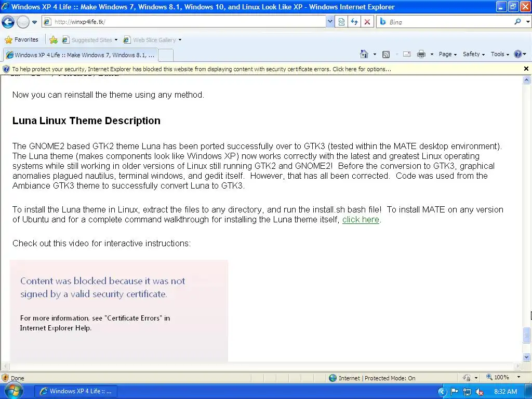
Task: Click the 100% zoom level button
Action: click(497, 377)
